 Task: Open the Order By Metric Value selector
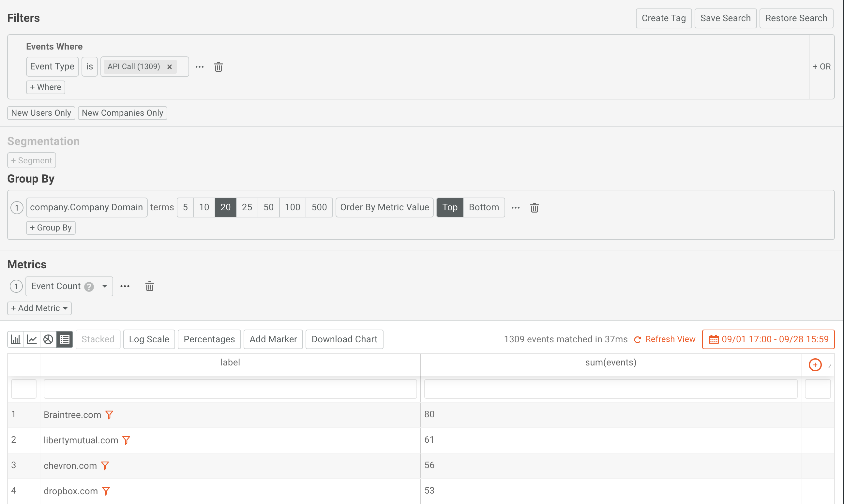tap(384, 207)
